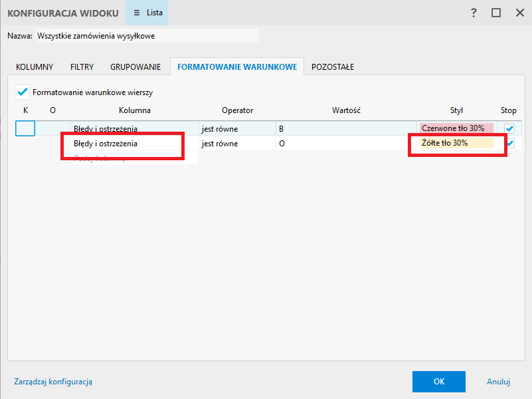Click the Nazwa text field
The image size is (532, 399).
pos(146,36)
